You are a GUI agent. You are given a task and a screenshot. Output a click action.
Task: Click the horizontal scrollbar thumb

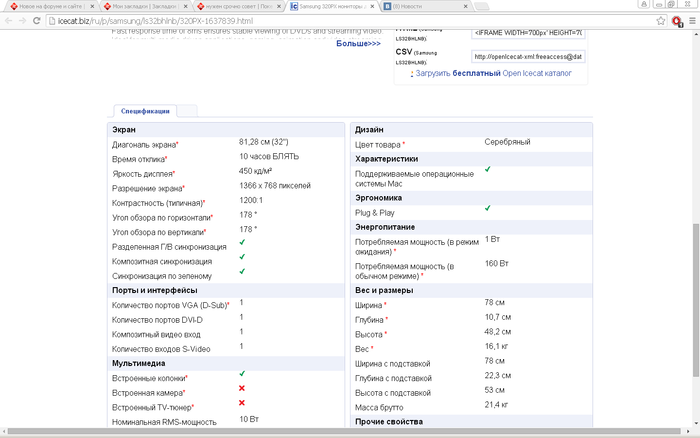(x=344, y=432)
